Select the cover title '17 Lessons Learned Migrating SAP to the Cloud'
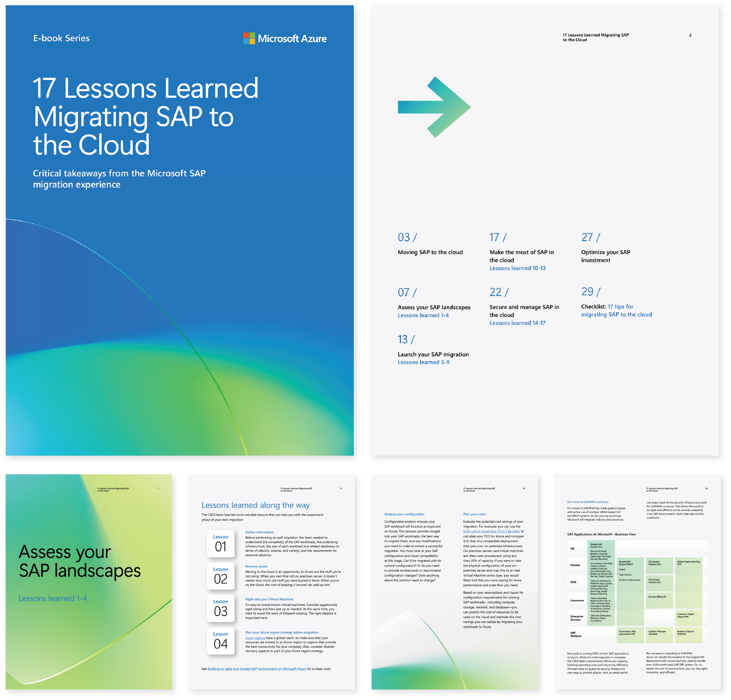Screen dimensions: 731x700 pos(145,116)
